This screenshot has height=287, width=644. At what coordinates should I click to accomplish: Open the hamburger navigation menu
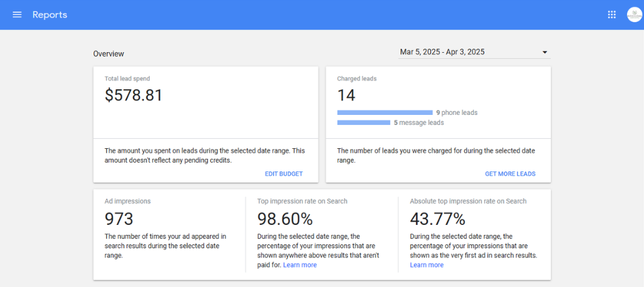click(17, 15)
